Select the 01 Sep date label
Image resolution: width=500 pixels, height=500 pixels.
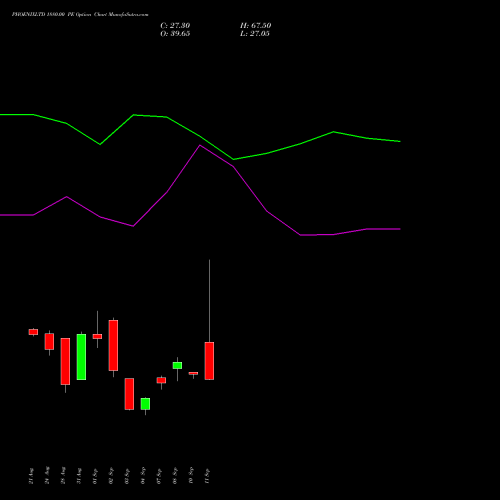pyautogui.click(x=95, y=476)
